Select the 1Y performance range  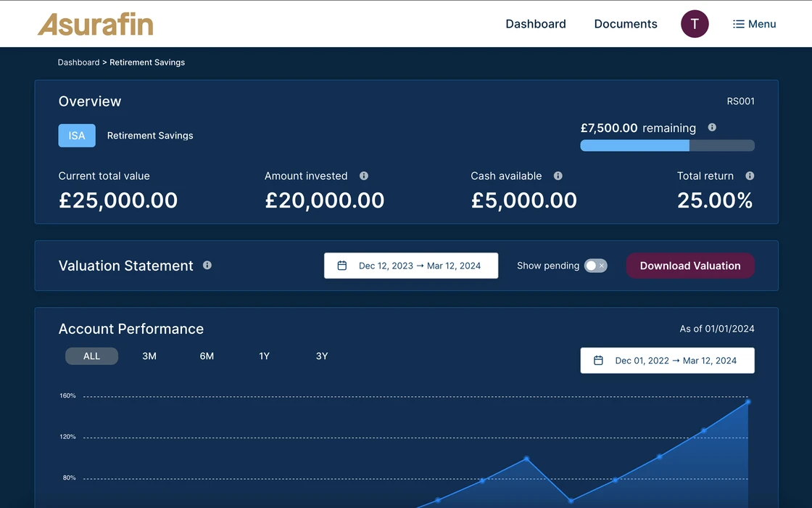264,356
